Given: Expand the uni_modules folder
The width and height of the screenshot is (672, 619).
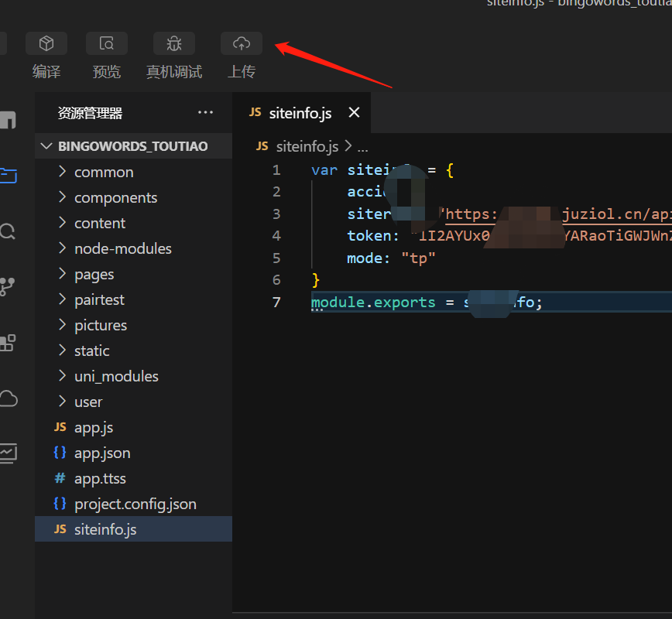Looking at the screenshot, I should pyautogui.click(x=116, y=376).
